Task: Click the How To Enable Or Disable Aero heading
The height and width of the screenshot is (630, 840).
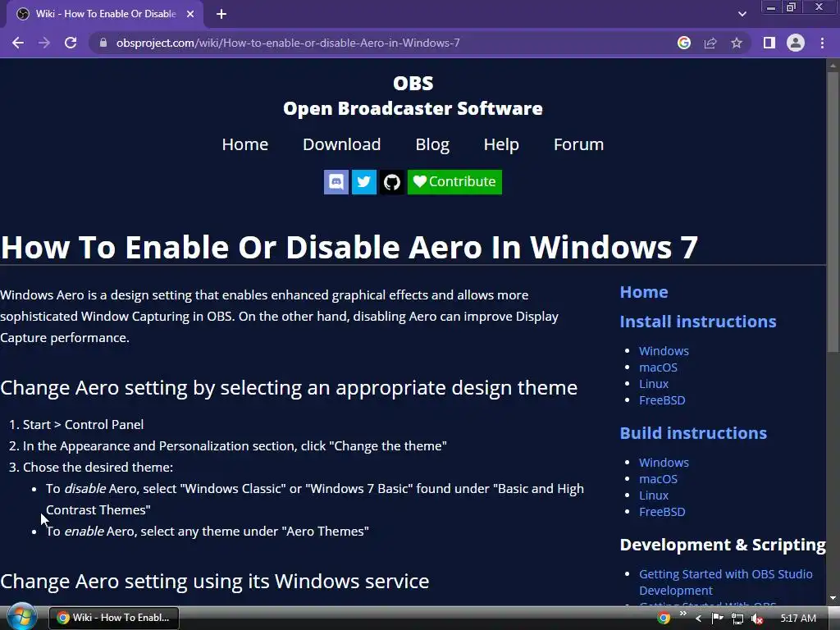Action: [x=349, y=247]
